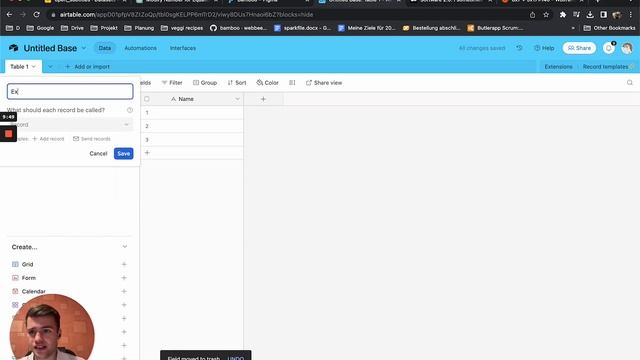
Task: Select the all-rows checkbox in header
Action: click(x=147, y=99)
